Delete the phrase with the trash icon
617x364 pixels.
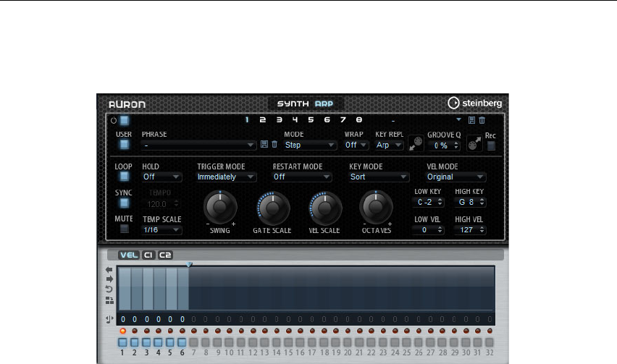274,144
